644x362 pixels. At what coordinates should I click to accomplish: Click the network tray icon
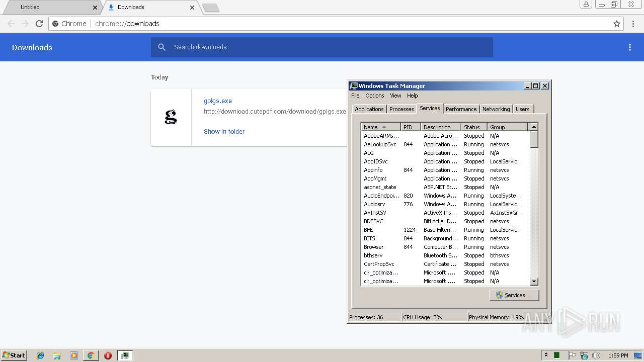pyautogui.click(x=584, y=355)
